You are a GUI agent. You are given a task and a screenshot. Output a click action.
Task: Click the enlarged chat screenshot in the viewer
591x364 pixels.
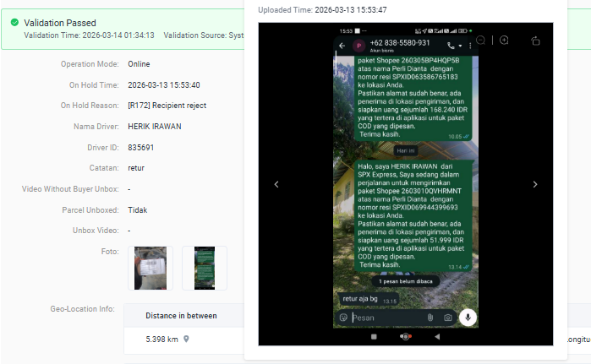tap(406, 184)
